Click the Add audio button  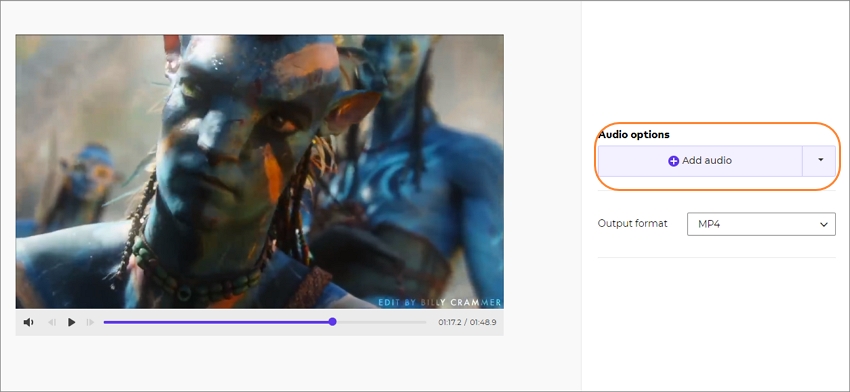[x=700, y=161]
